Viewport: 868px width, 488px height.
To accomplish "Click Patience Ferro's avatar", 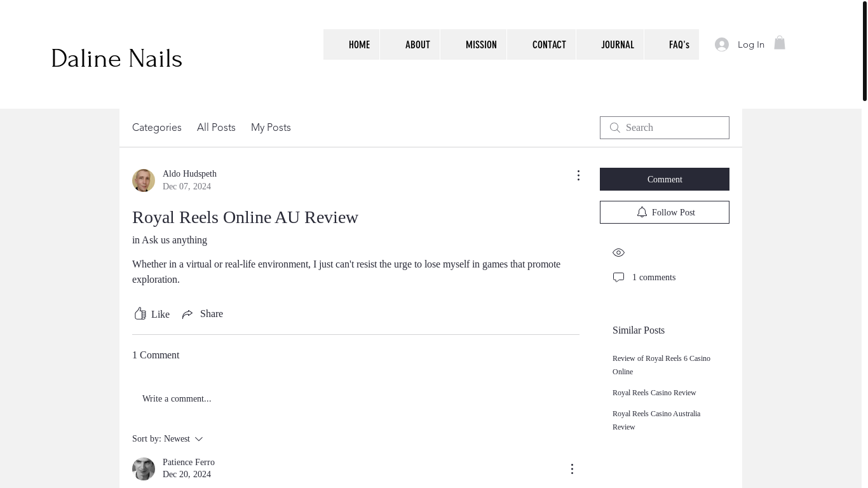I will pyautogui.click(x=144, y=469).
